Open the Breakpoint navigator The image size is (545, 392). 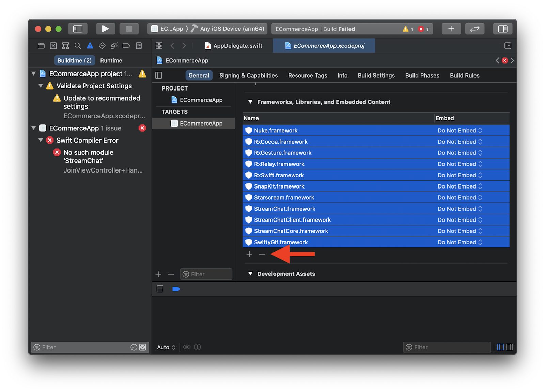tap(126, 45)
